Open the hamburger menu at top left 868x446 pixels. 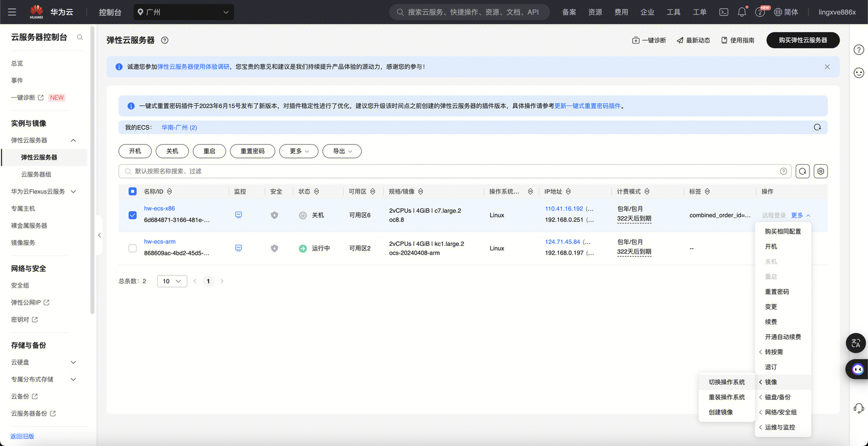click(x=12, y=12)
